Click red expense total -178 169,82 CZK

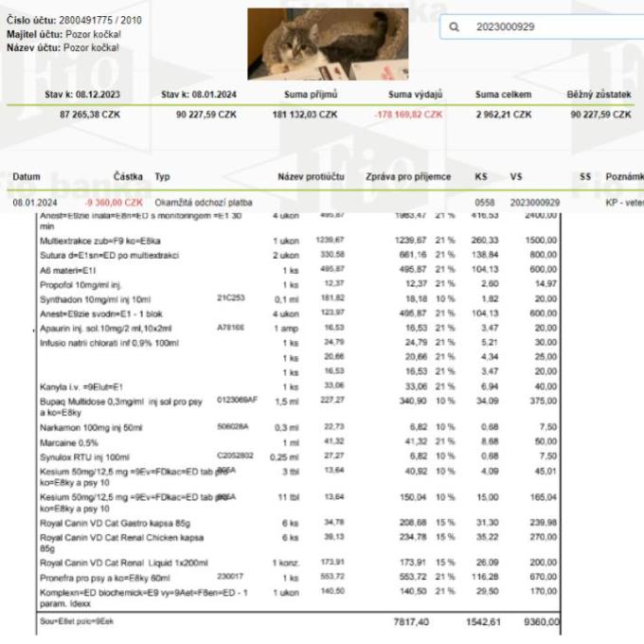[x=408, y=115]
